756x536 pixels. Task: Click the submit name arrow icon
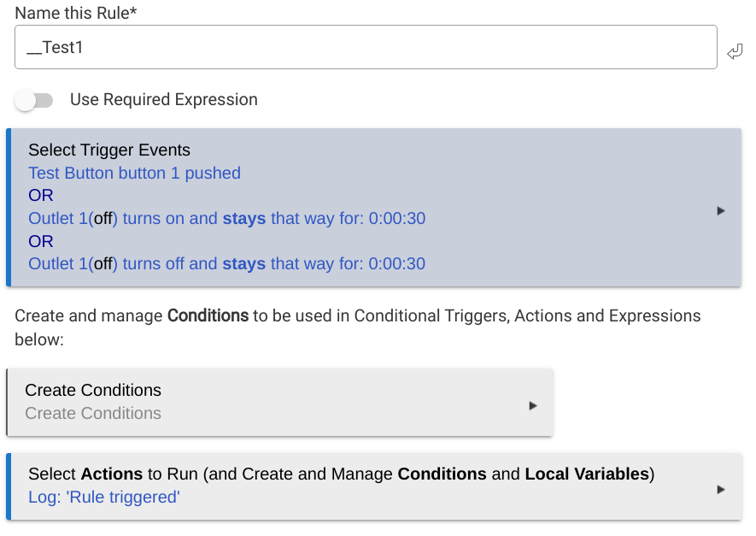[x=735, y=50]
